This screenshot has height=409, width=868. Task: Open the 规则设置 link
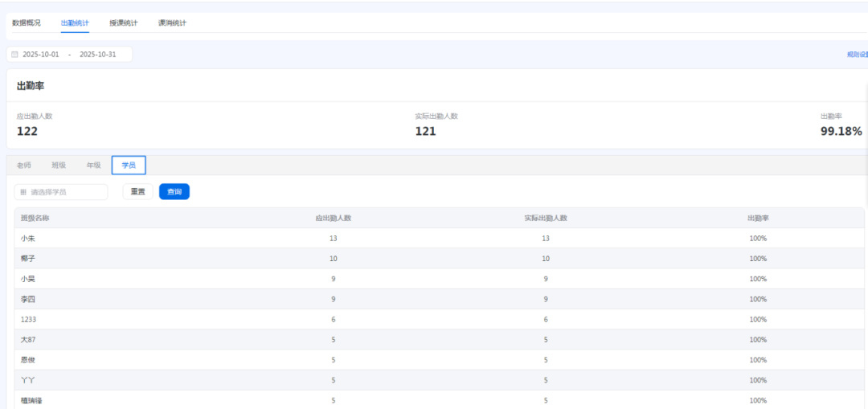pos(857,55)
